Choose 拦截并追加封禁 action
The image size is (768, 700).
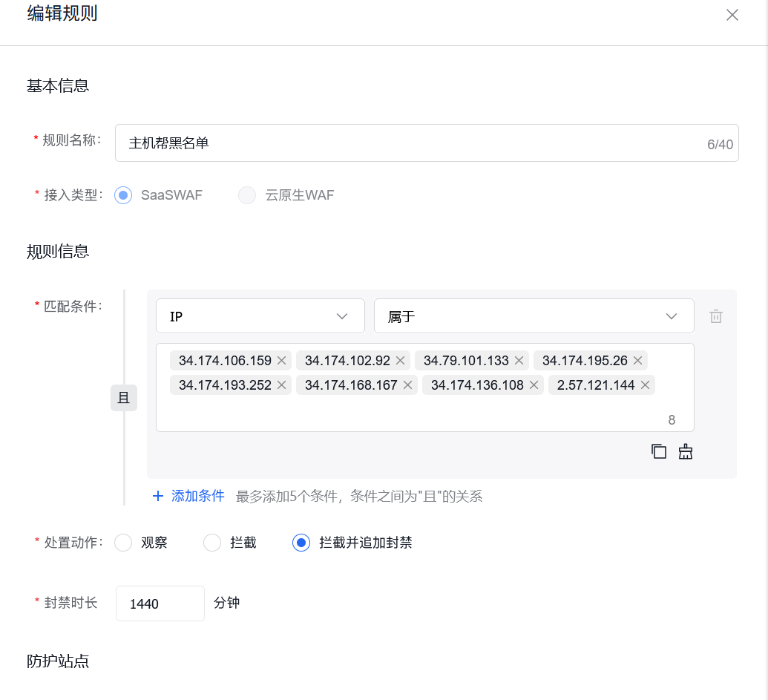click(x=301, y=543)
